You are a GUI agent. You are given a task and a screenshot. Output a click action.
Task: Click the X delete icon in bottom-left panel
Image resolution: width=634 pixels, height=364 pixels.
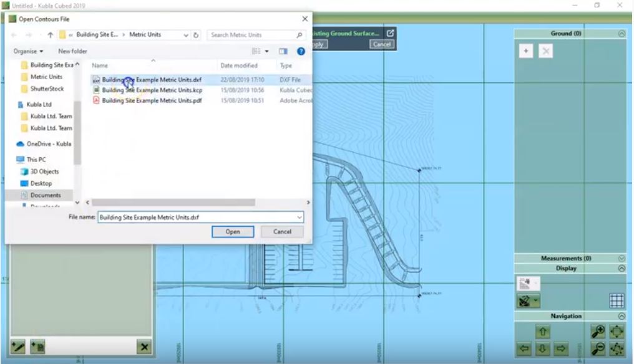click(144, 347)
